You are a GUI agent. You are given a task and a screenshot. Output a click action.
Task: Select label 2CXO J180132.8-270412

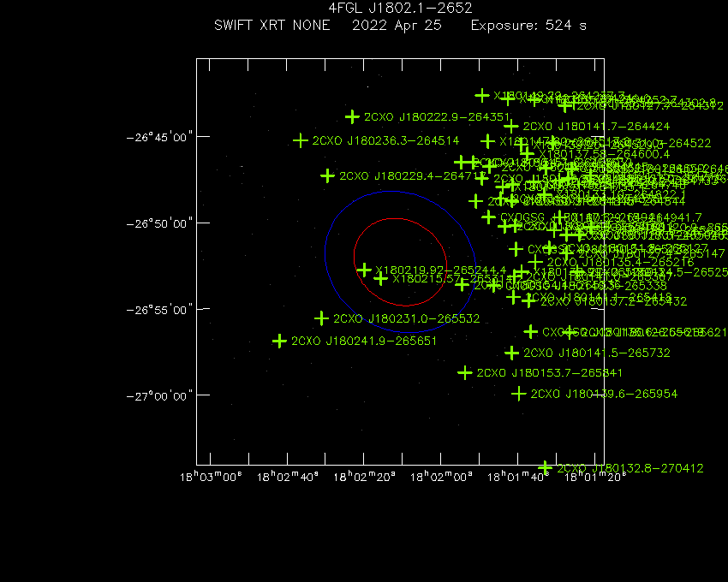pyautogui.click(x=630, y=468)
